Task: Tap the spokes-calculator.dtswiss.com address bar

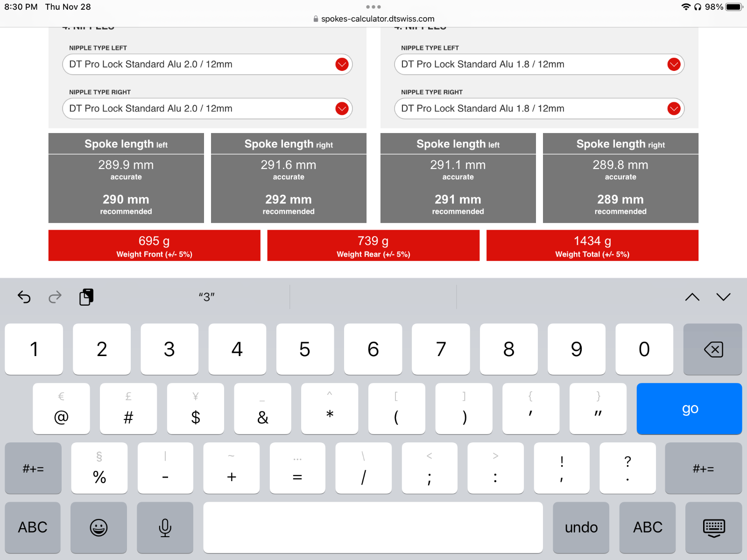Action: pos(373,19)
